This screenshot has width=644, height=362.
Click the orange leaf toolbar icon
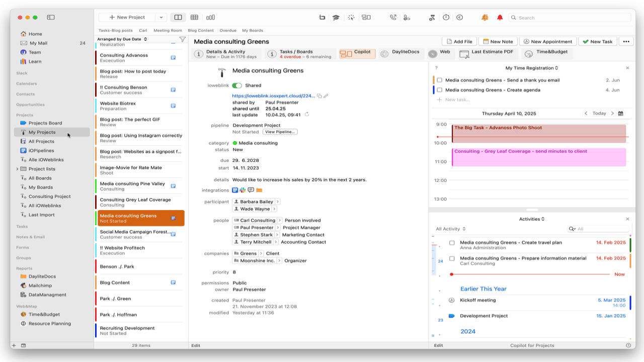click(x=485, y=17)
